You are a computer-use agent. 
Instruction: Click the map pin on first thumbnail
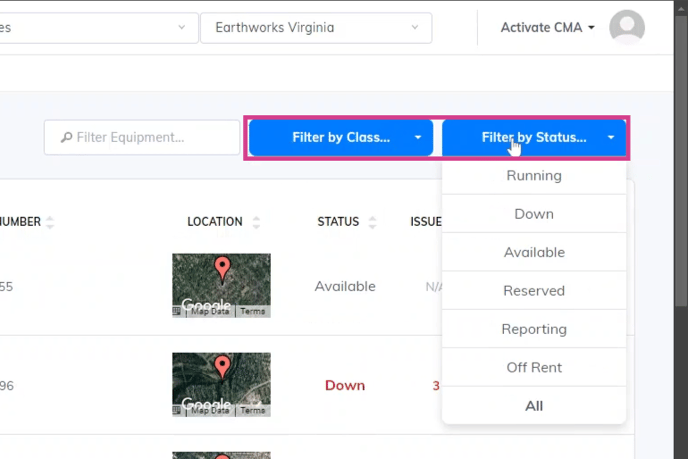pyautogui.click(x=222, y=269)
